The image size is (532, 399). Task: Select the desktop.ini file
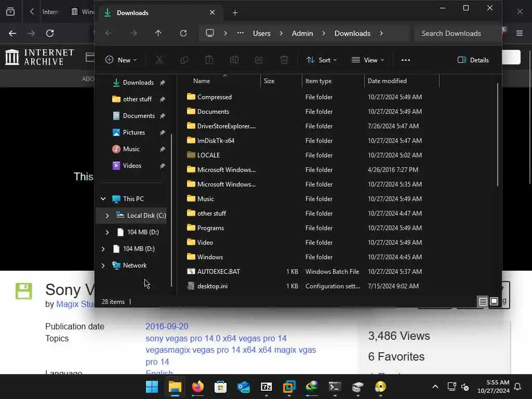pyautogui.click(x=212, y=286)
